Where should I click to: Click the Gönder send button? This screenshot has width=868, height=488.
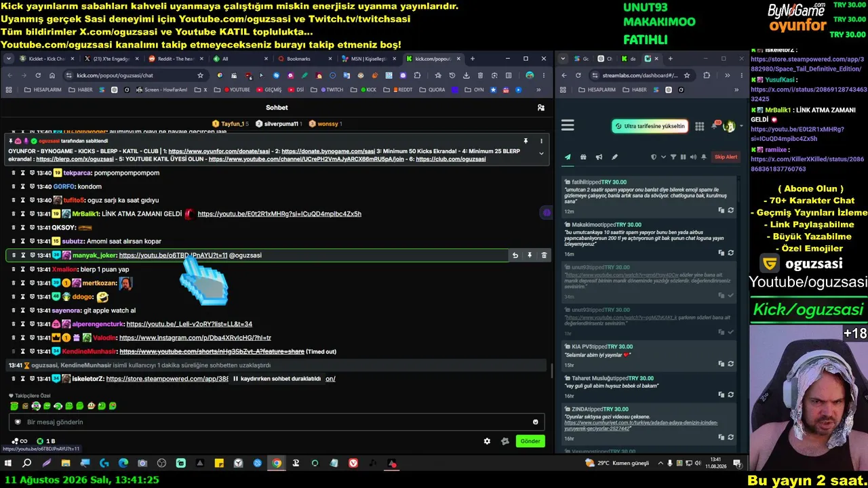pos(530,441)
